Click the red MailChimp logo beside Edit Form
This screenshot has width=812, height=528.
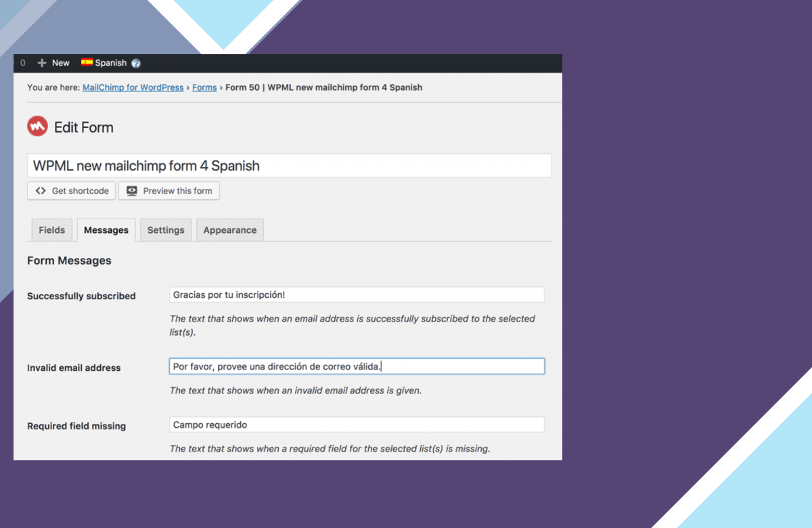pyautogui.click(x=37, y=127)
